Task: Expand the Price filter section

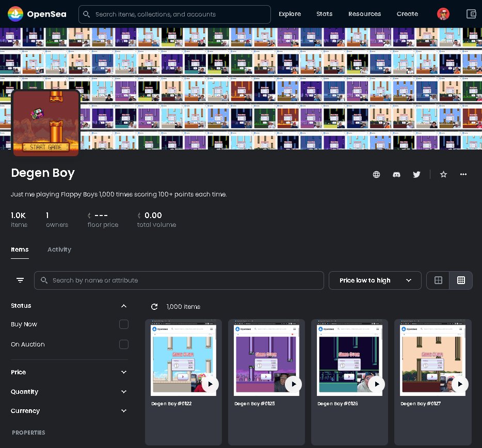Action: click(x=123, y=372)
